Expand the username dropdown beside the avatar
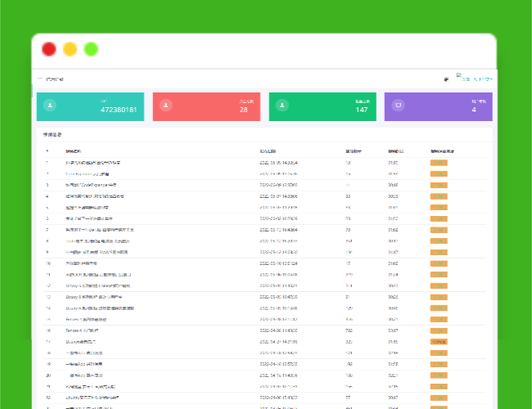The width and height of the screenshot is (532, 409). [478, 79]
